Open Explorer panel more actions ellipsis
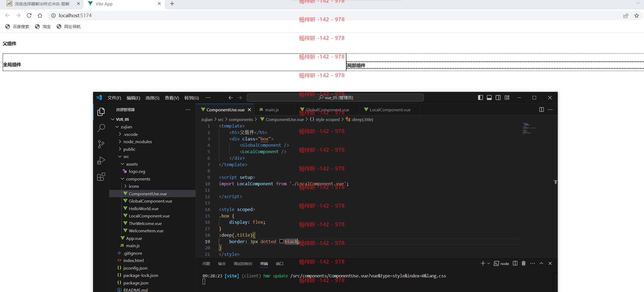 pos(188,110)
